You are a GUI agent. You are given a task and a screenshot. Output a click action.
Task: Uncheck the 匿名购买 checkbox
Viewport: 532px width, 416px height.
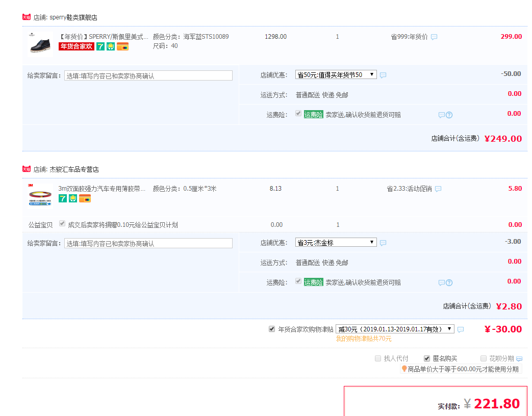[427, 358]
